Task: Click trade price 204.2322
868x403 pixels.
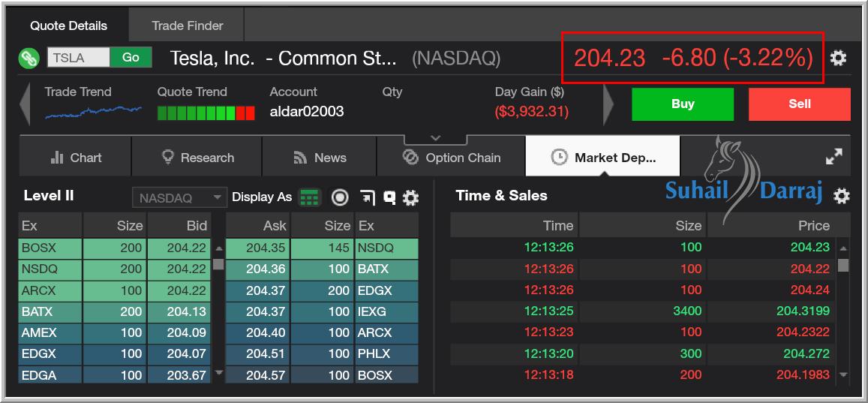Action: coord(803,332)
